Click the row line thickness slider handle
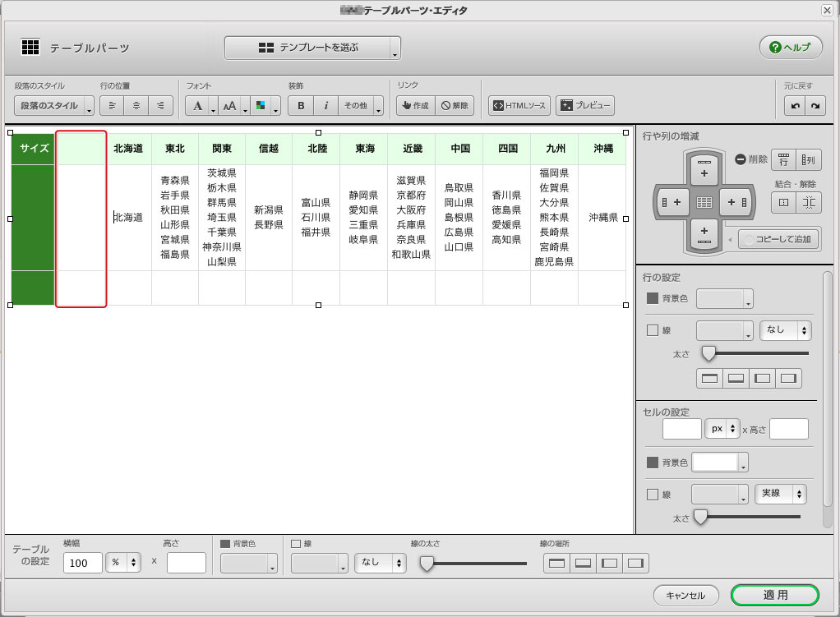Image resolution: width=840 pixels, height=617 pixels. click(708, 353)
